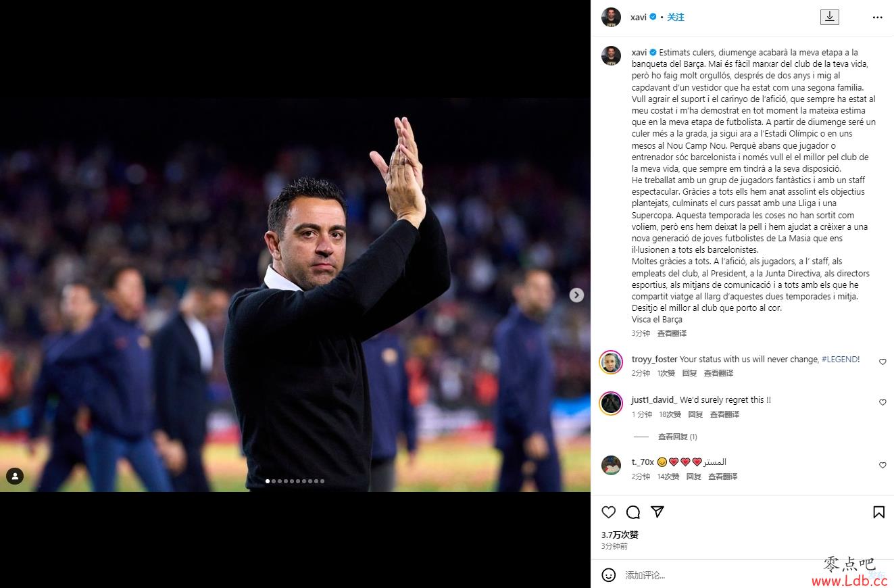Expand 查看回复 (1) under just1_david_ comment
This screenshot has width=894, height=588.
point(678,437)
